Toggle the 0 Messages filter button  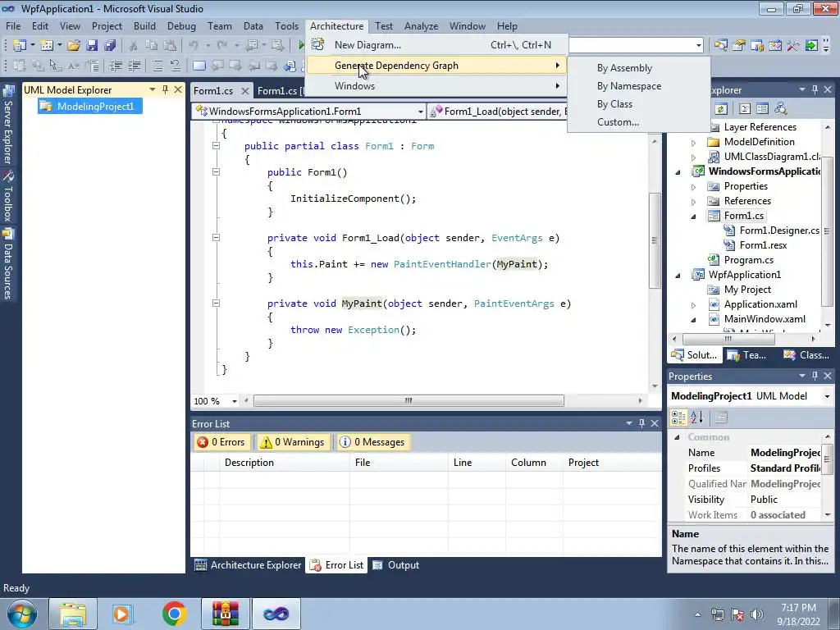click(373, 442)
